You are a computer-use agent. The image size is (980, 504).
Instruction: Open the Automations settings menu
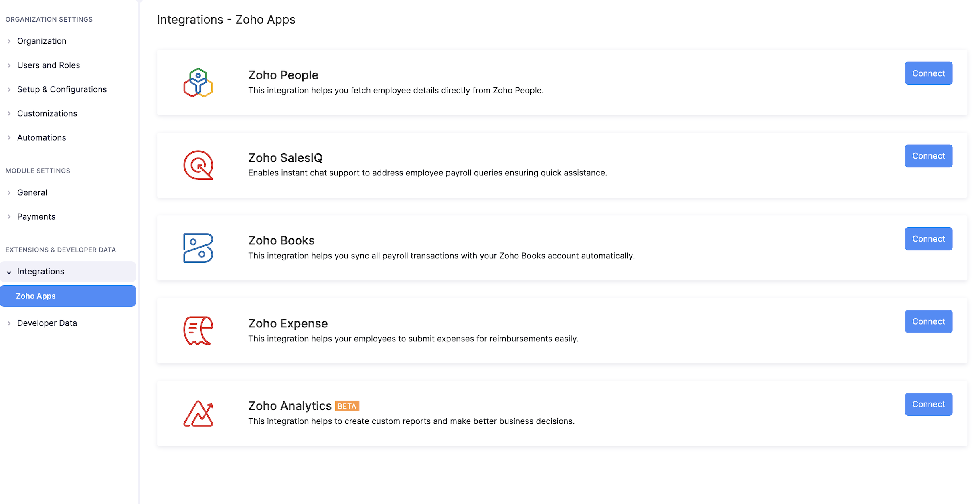click(x=41, y=137)
